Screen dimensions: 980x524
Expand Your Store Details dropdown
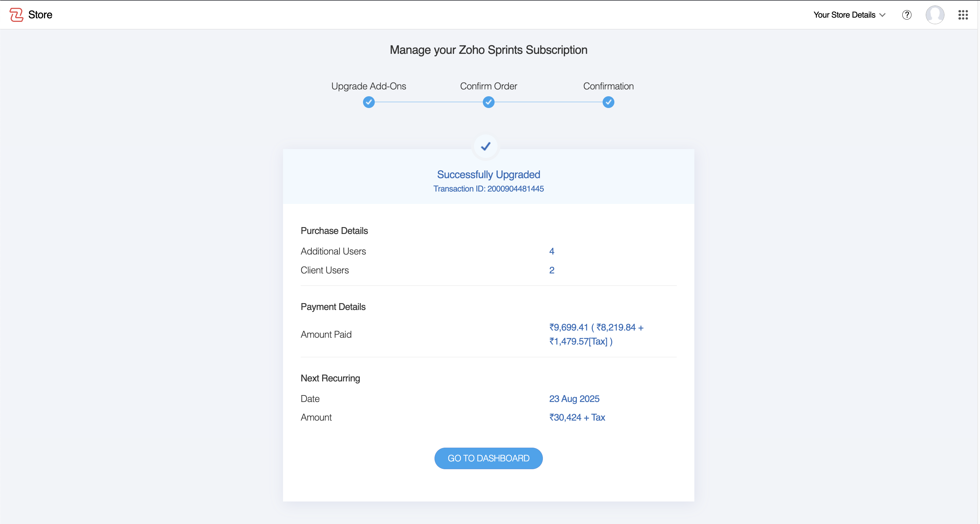coord(844,15)
